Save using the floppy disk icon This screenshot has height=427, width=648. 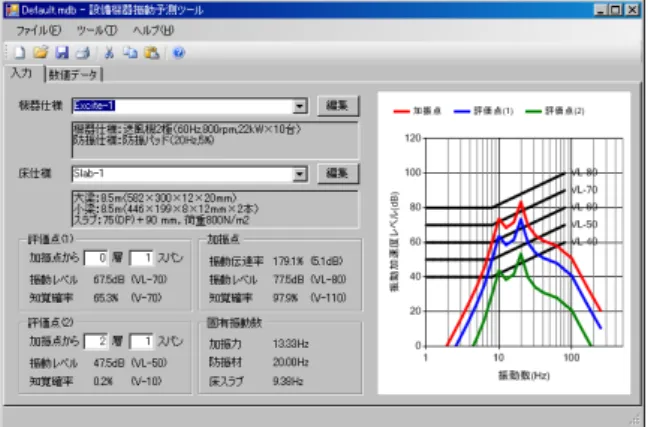[62, 52]
